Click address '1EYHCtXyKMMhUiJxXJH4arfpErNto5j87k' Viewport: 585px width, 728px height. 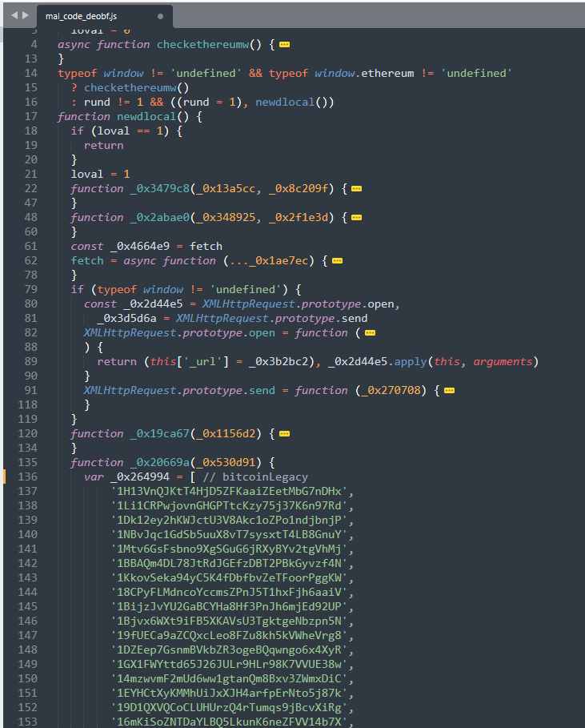coord(229,693)
